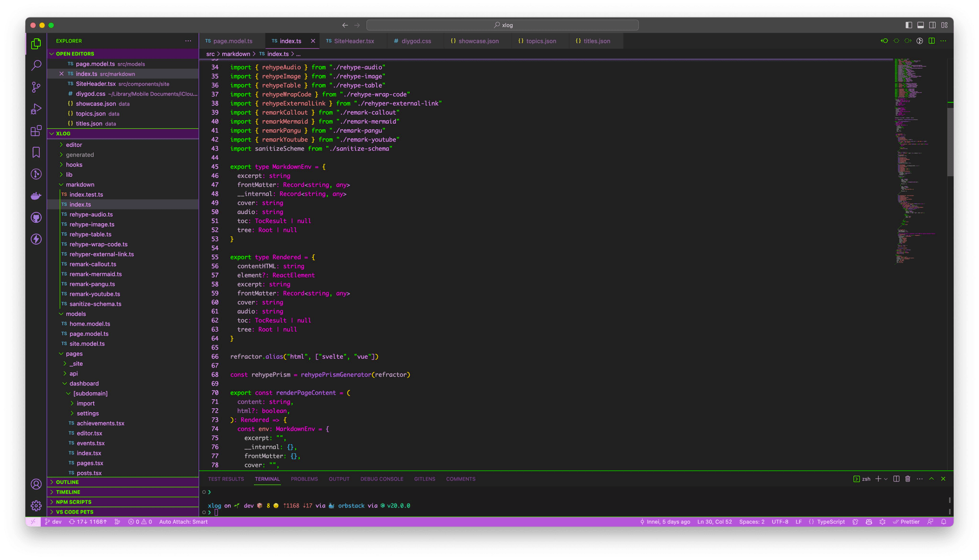Open notifications bell in status bar
The width and height of the screenshot is (979, 560).
[x=944, y=522]
